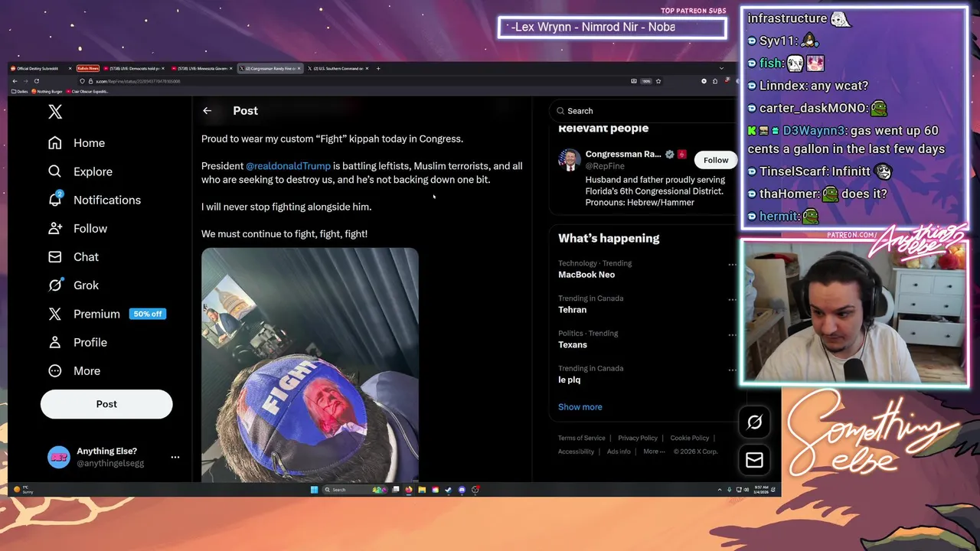Click the Windows taskbar search box
980x551 pixels.
coord(356,490)
